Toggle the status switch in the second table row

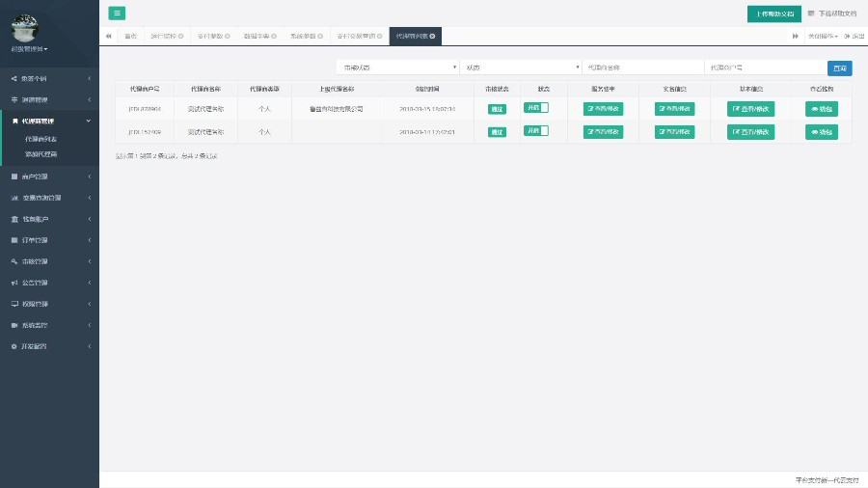point(535,131)
